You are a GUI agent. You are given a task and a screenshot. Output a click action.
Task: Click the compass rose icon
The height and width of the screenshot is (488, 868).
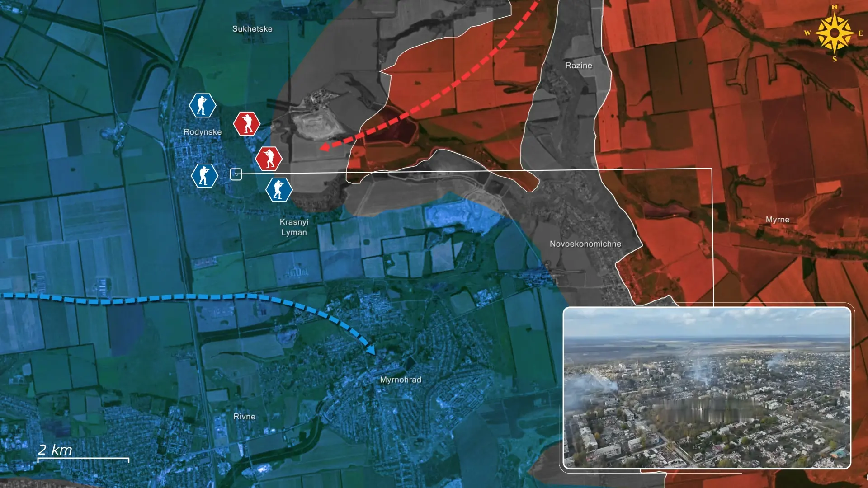click(x=834, y=33)
